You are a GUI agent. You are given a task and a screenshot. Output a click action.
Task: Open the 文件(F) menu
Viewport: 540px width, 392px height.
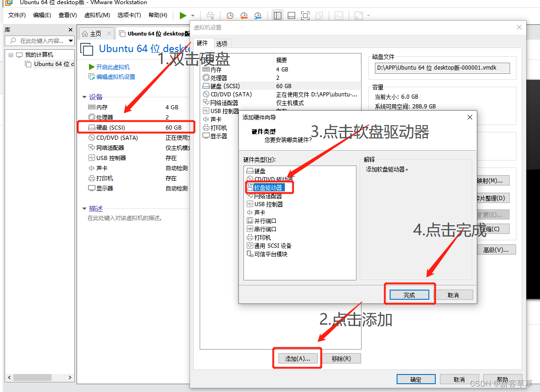pos(17,15)
